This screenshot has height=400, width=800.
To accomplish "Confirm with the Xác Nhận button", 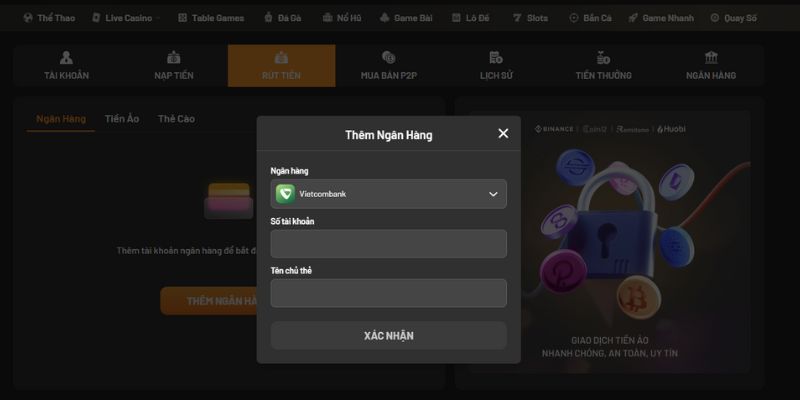I will pos(389,336).
